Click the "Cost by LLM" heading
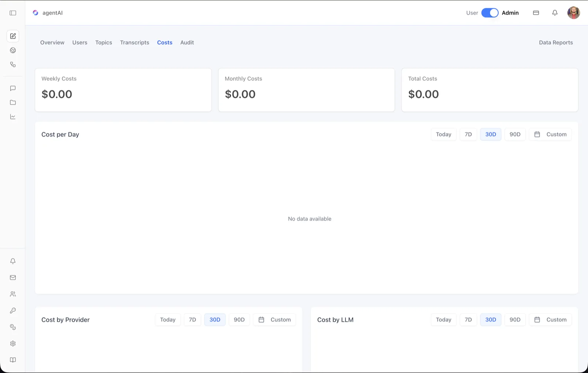Image resolution: width=588 pixels, height=373 pixels. [336, 320]
